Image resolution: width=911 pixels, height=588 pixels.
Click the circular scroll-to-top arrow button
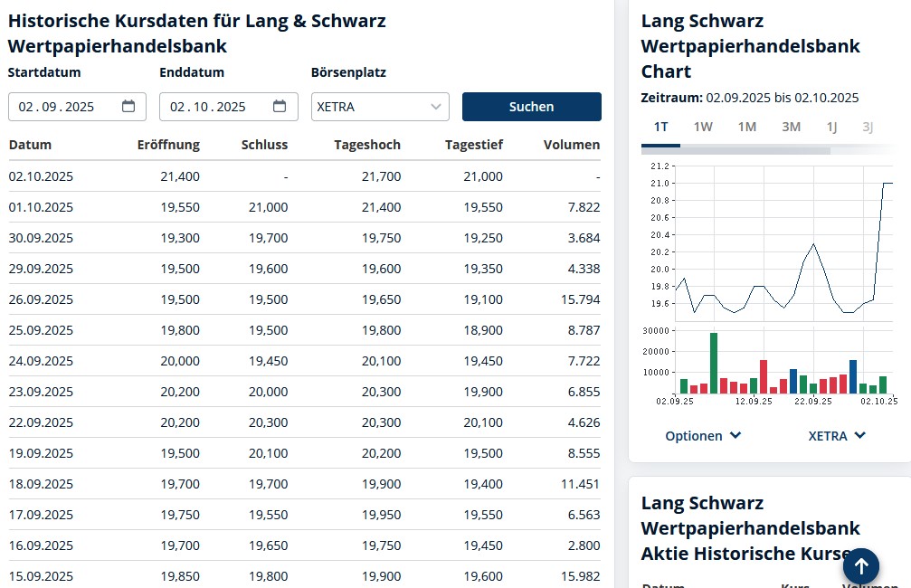pos(860,566)
